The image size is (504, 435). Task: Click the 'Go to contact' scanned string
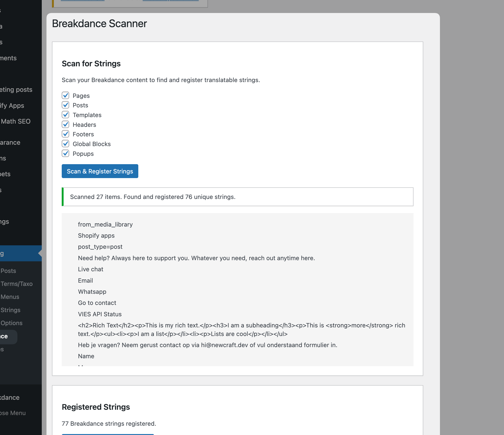coord(97,303)
